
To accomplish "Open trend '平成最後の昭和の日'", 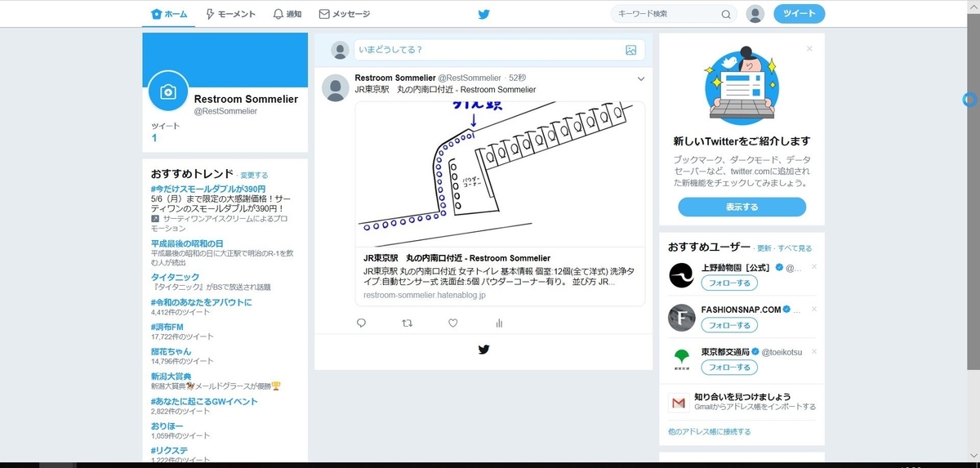I will tap(187, 243).
